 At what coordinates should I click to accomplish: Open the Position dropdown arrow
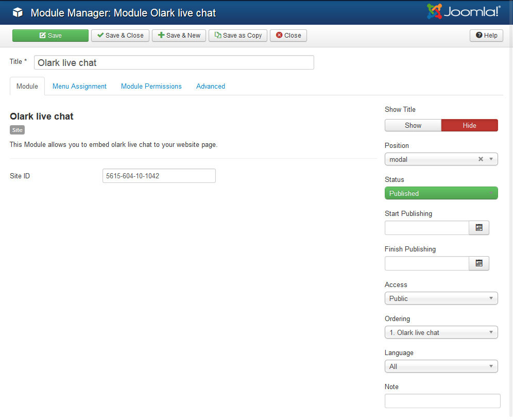pos(491,159)
